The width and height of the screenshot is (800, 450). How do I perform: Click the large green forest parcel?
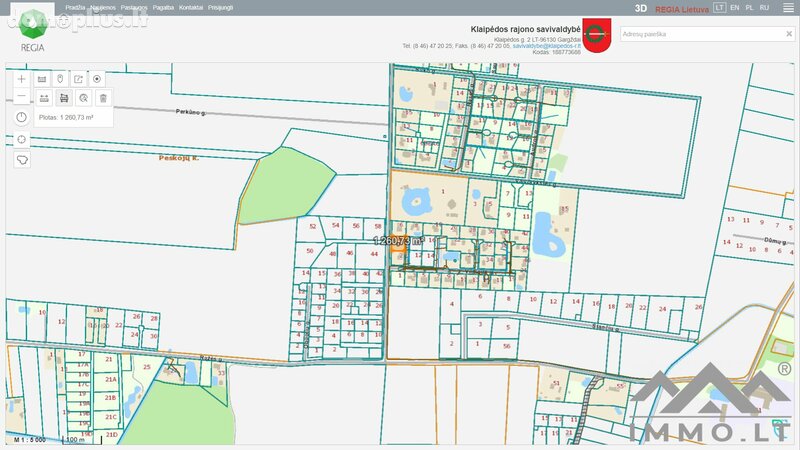pos(286,186)
